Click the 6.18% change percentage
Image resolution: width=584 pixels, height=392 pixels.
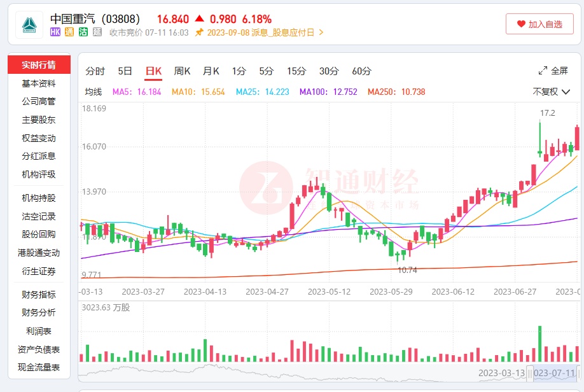coord(257,19)
